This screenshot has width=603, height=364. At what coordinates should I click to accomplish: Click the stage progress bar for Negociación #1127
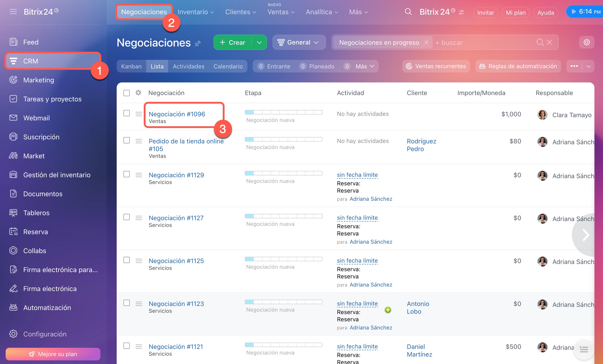pyautogui.click(x=283, y=216)
